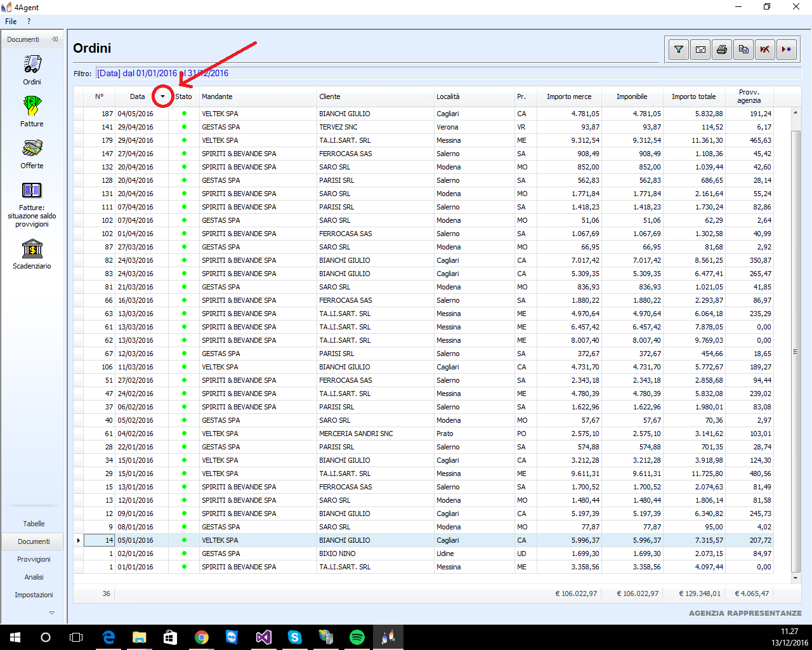The height and width of the screenshot is (650, 812).
Task: Switch to the Tabelle sidebar group
Action: pos(34,524)
